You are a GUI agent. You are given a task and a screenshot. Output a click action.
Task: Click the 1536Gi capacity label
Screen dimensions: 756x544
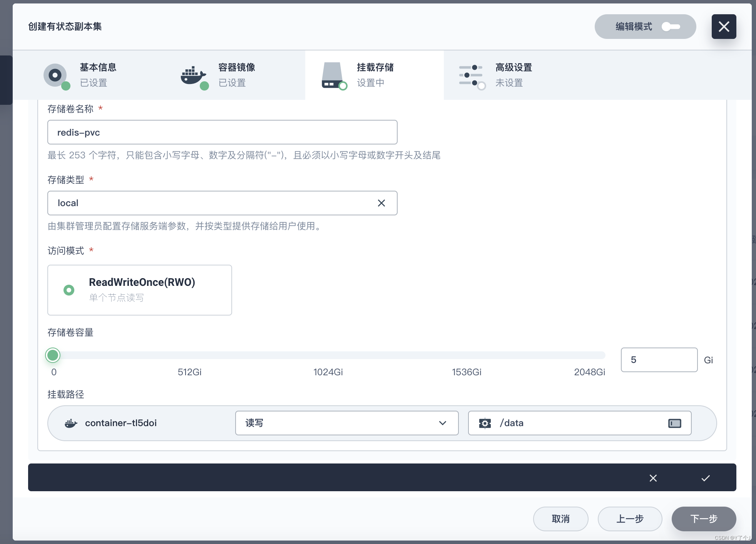467,372
